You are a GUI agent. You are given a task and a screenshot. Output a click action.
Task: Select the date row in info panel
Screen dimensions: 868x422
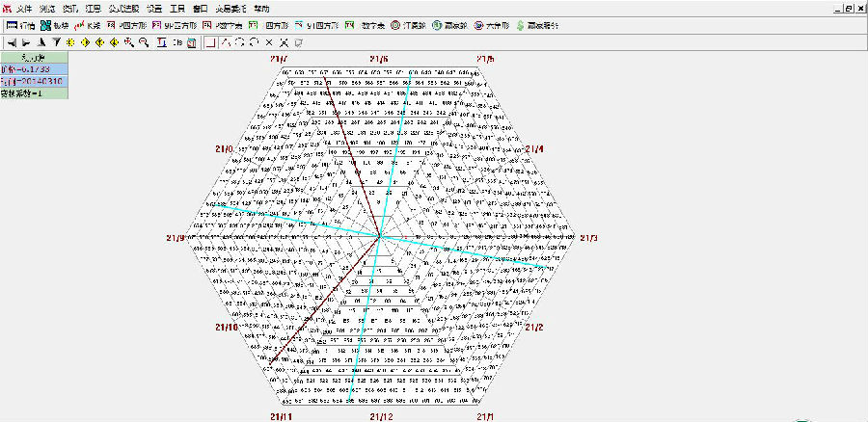(x=33, y=81)
